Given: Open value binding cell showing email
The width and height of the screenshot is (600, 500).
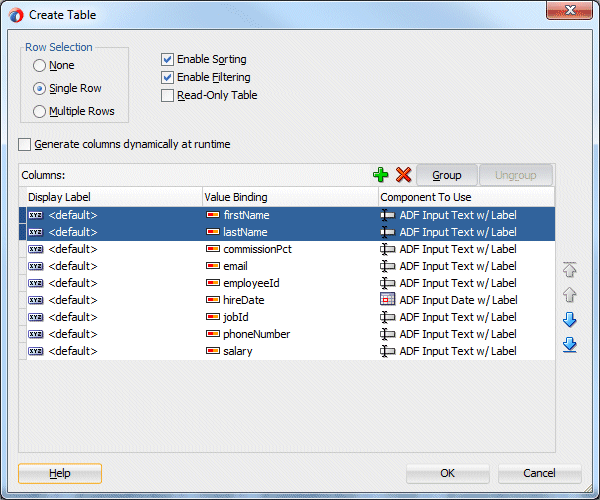Looking at the screenshot, I should pyautogui.click(x=290, y=266).
